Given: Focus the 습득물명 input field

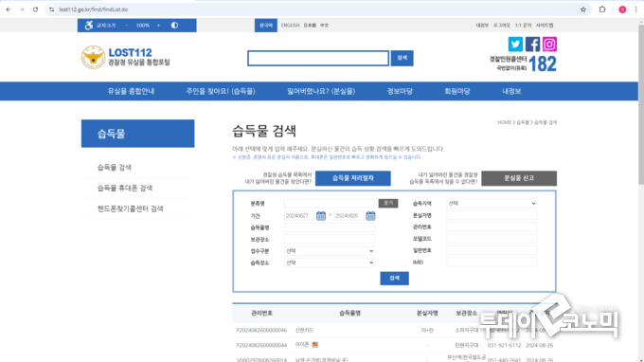Looking at the screenshot, I should 330,227.
